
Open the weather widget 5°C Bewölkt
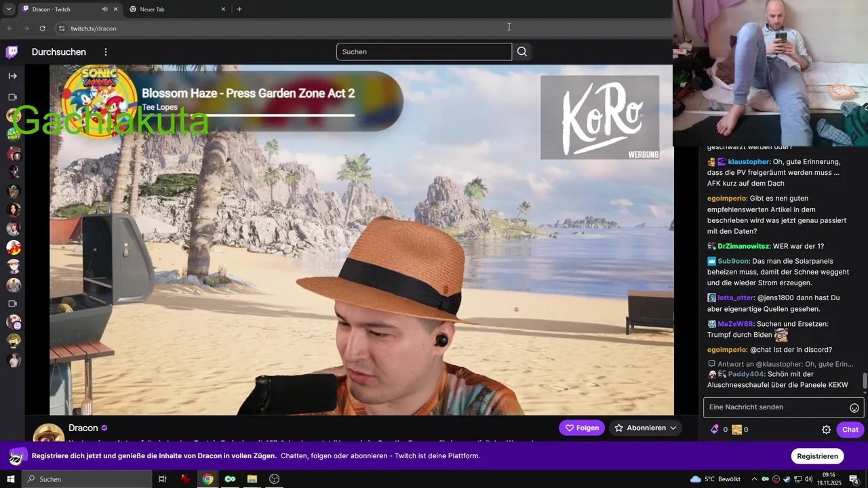(715, 479)
